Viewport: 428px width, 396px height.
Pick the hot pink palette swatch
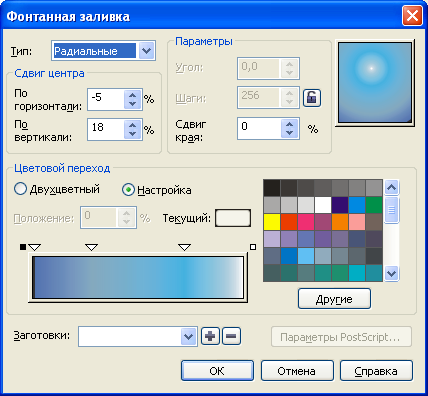306,222
